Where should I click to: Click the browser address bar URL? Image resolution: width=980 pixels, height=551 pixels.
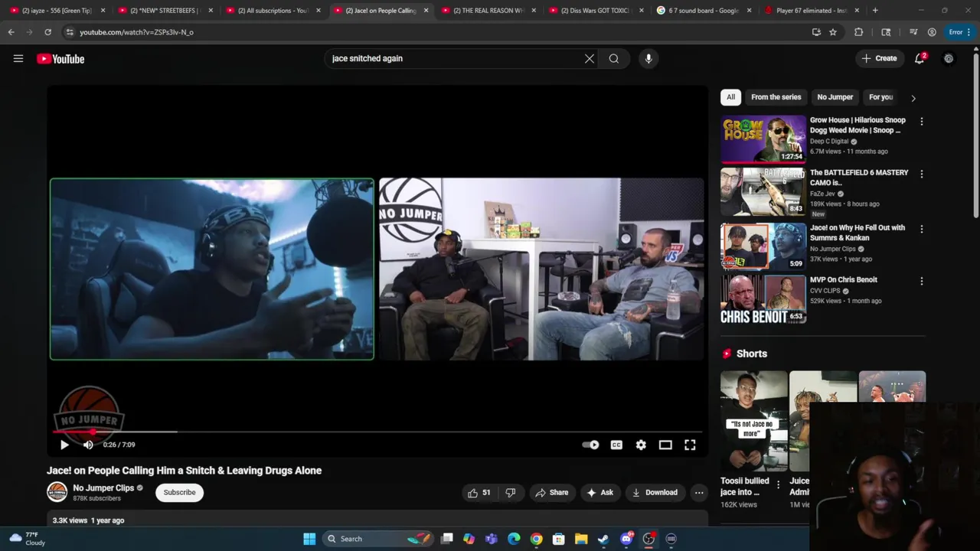click(x=136, y=32)
